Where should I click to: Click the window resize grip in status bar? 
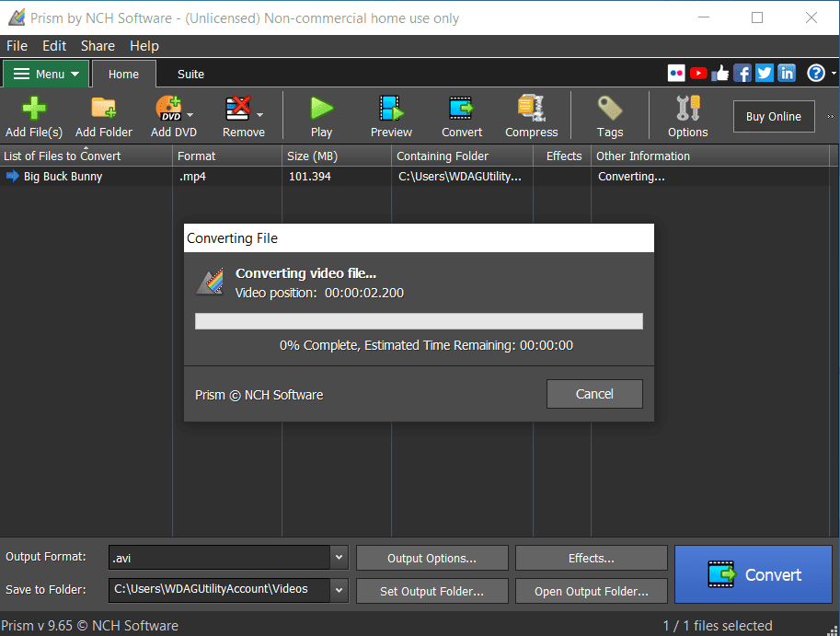pyautogui.click(x=833, y=630)
